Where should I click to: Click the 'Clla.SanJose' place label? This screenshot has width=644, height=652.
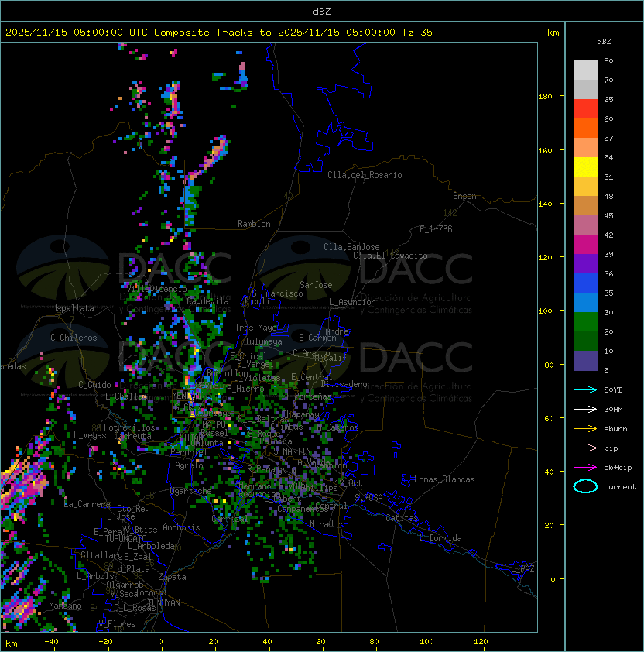click(x=351, y=247)
